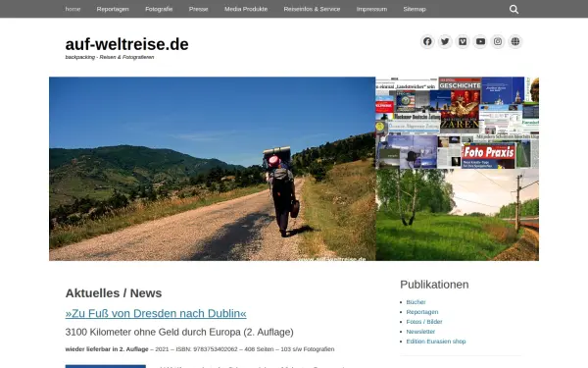Open the Reportagen menu
Viewport: 588px width, 368px height.
[x=113, y=9]
